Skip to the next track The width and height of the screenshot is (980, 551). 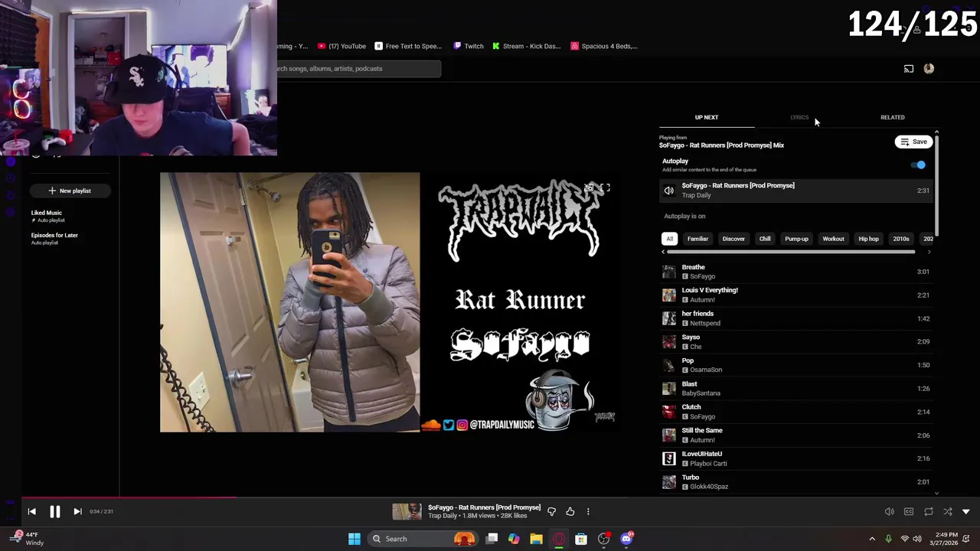coord(77,511)
